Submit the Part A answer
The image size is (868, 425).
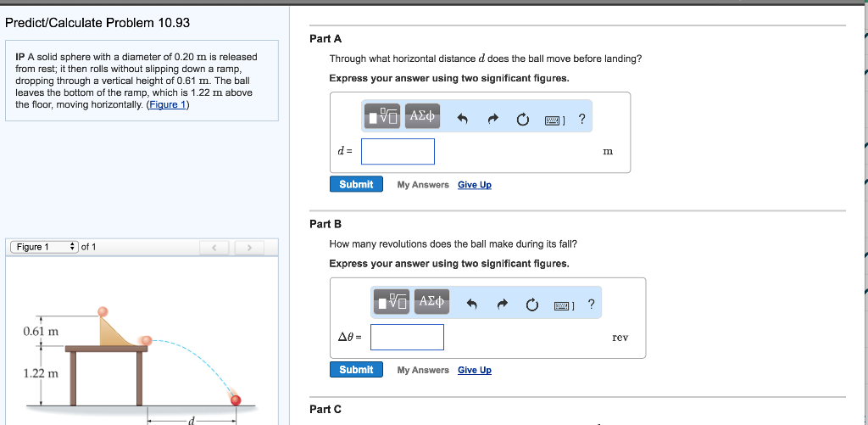pos(356,184)
